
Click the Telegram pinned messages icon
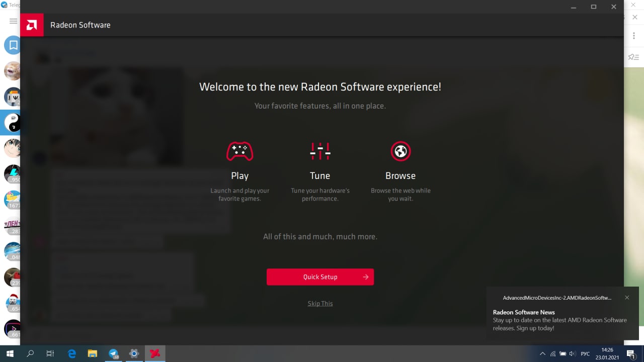point(633,57)
